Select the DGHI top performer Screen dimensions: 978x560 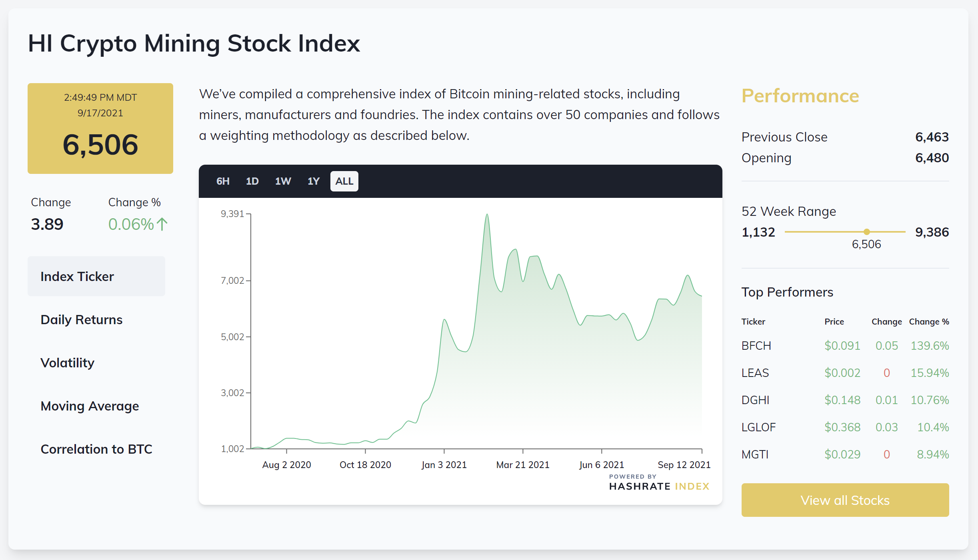pyautogui.click(x=755, y=400)
